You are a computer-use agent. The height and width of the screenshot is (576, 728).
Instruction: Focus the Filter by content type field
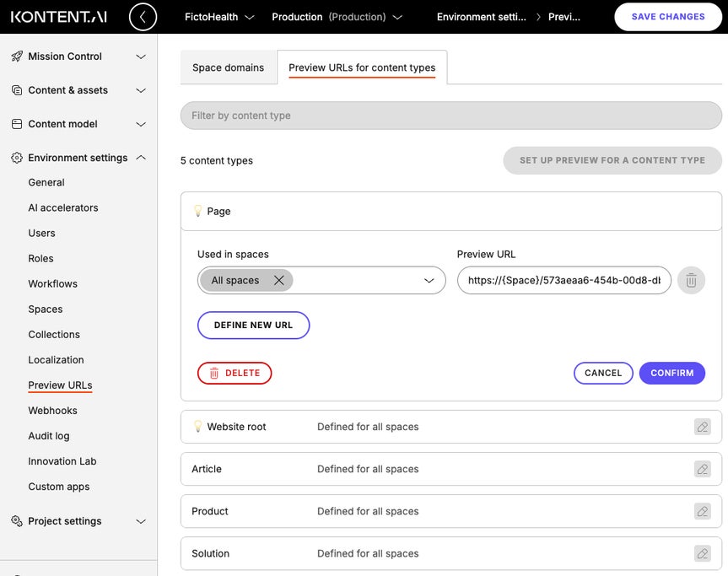coord(450,116)
